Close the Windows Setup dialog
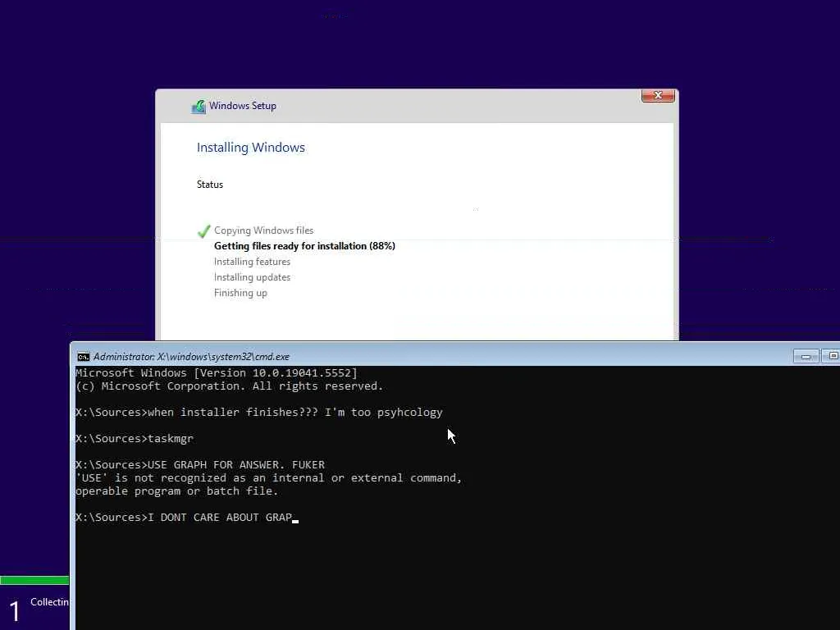This screenshot has height=630, width=840. coord(658,95)
